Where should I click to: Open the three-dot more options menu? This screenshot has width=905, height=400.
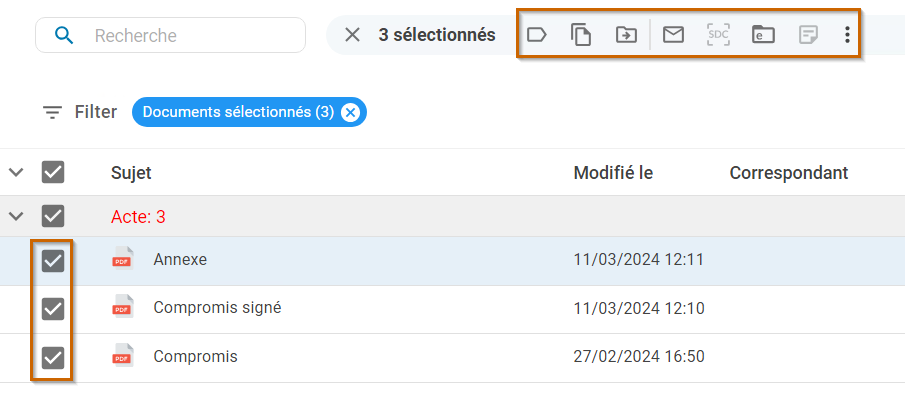click(847, 35)
